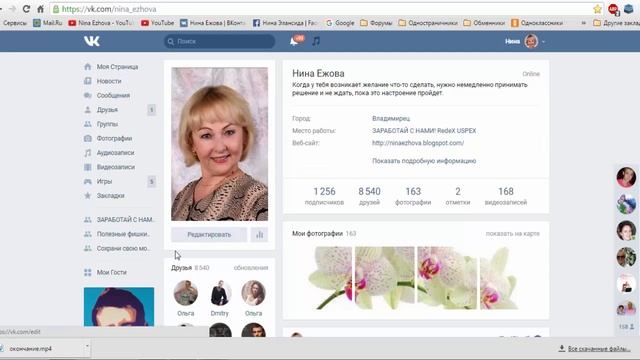
Task: Open the Друзья block header
Action: pos(182,268)
